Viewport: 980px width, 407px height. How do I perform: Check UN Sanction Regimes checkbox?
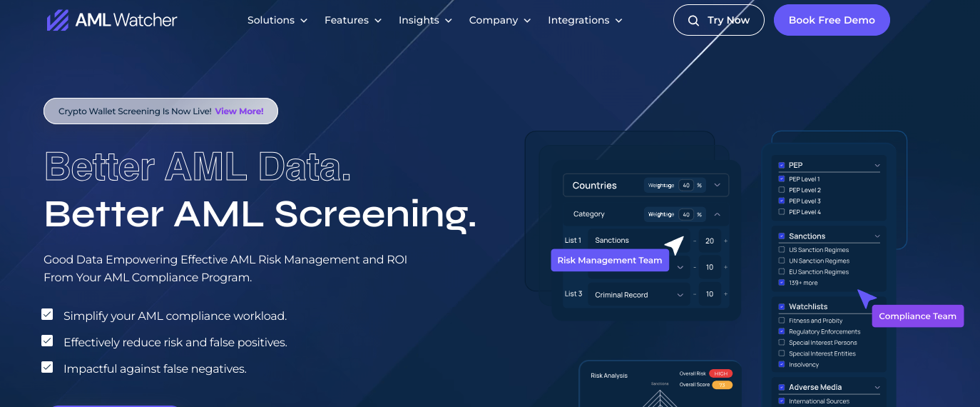pyautogui.click(x=782, y=261)
